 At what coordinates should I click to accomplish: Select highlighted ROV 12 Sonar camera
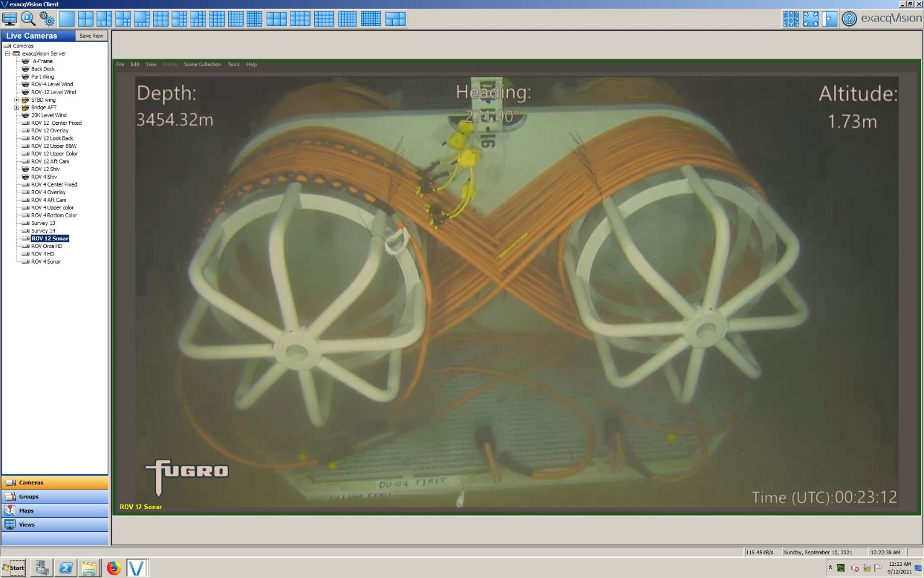(50, 239)
